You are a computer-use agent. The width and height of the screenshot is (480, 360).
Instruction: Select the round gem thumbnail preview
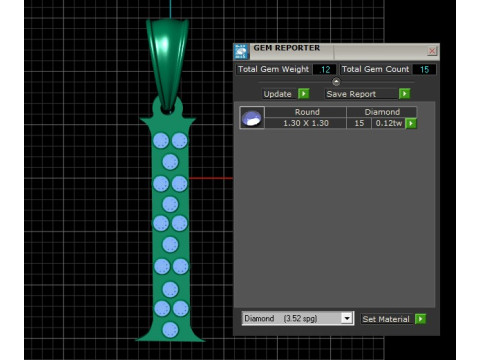coord(252,118)
